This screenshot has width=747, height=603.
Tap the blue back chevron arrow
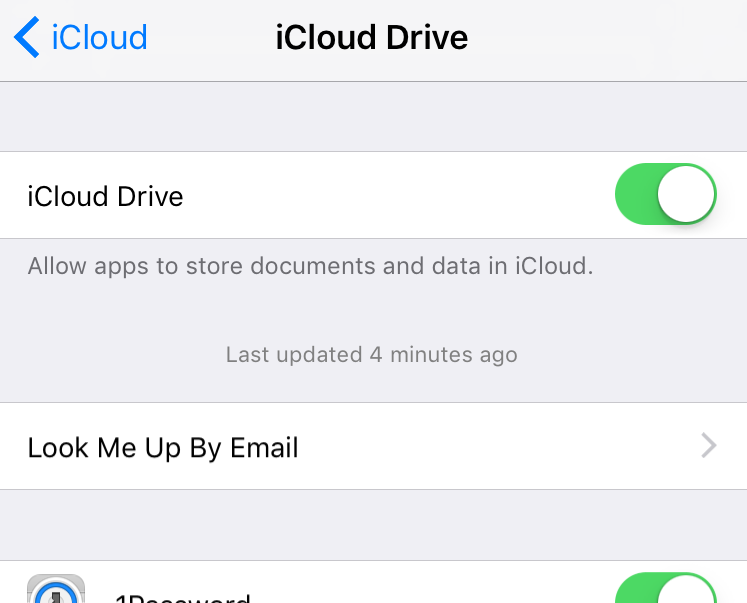27,37
